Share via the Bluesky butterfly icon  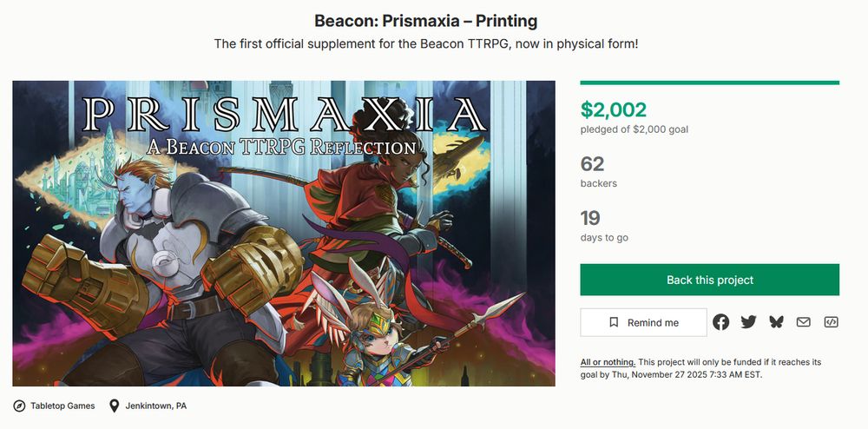pos(776,322)
